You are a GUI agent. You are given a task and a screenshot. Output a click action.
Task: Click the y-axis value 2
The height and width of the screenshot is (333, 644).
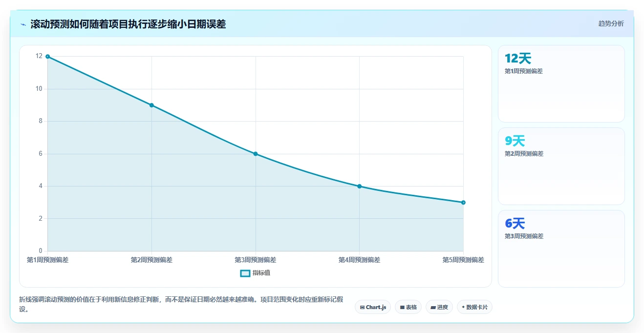click(x=41, y=218)
